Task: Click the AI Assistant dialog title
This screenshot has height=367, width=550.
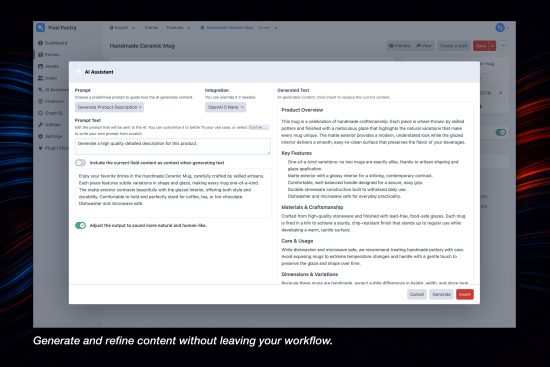Action: click(99, 72)
